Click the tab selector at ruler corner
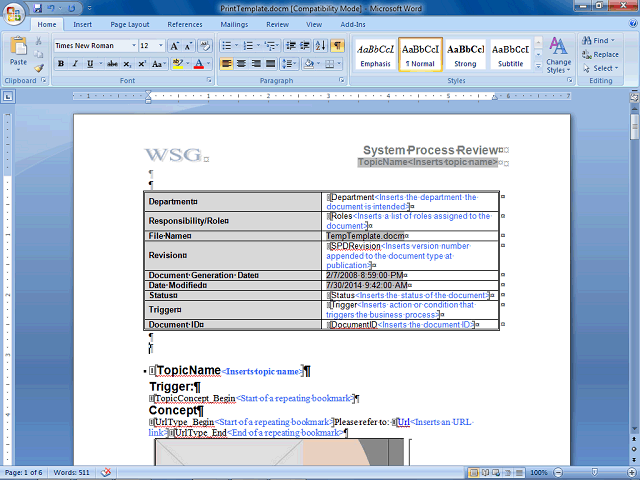Image resolution: width=640 pixels, height=480 pixels. pos(9,97)
